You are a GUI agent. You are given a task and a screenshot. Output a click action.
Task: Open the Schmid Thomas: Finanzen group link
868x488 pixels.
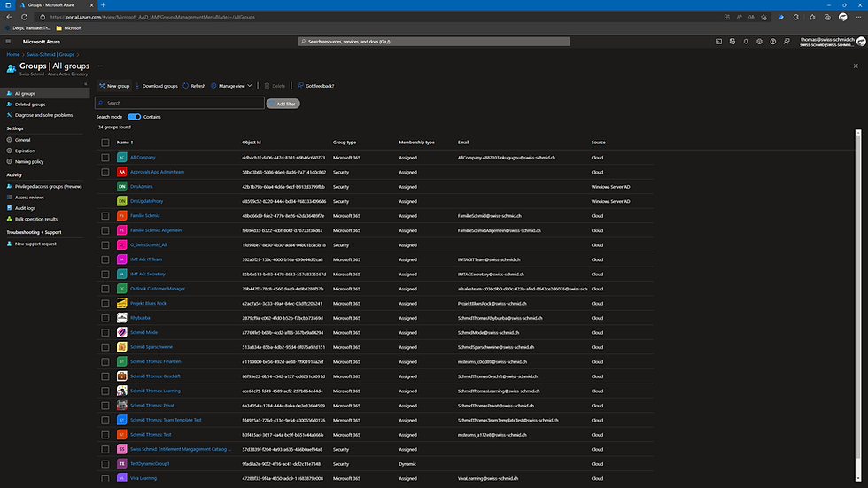click(156, 361)
